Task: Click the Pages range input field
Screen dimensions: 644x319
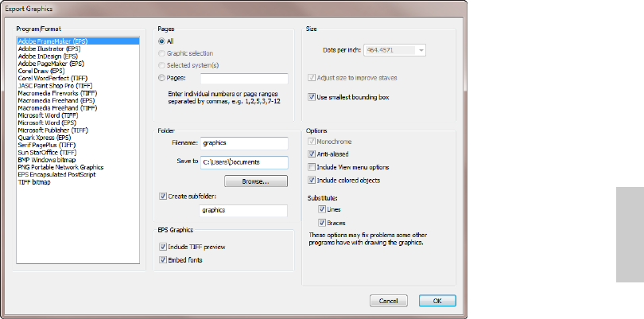Action: click(x=244, y=79)
